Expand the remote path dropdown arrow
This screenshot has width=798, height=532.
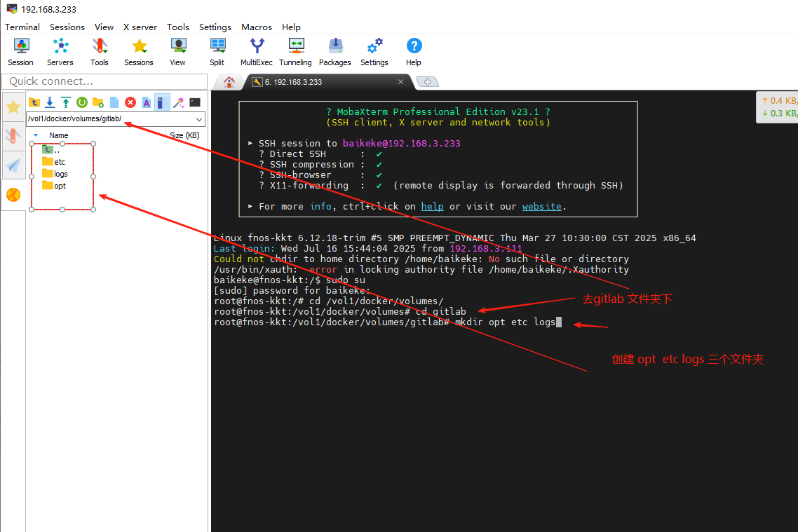[x=198, y=119]
